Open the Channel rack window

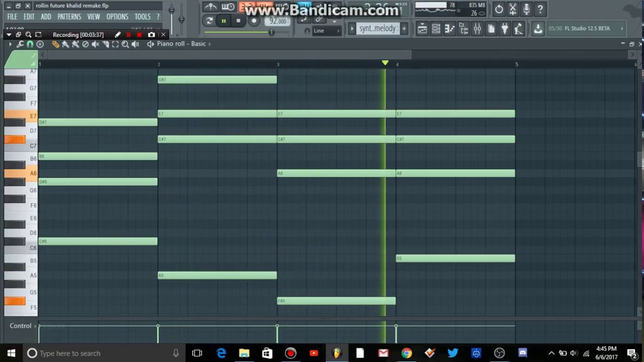[436, 29]
